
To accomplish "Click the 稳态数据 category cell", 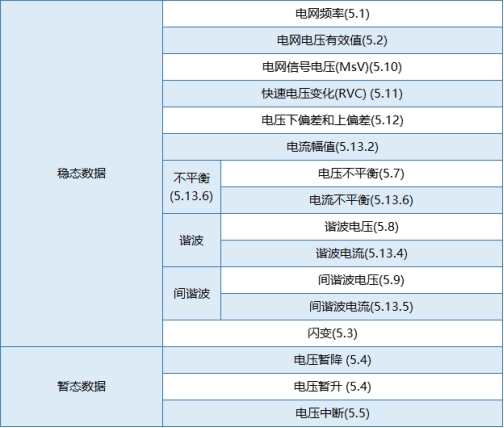I will tap(81, 173).
